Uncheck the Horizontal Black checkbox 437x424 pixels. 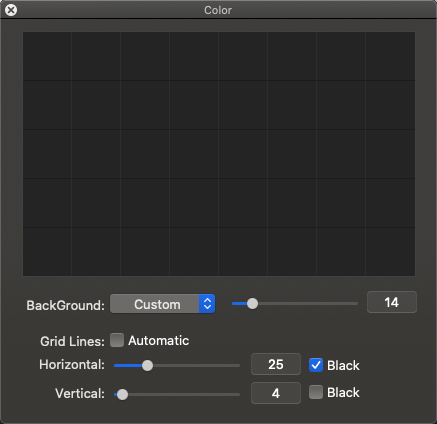(316, 365)
